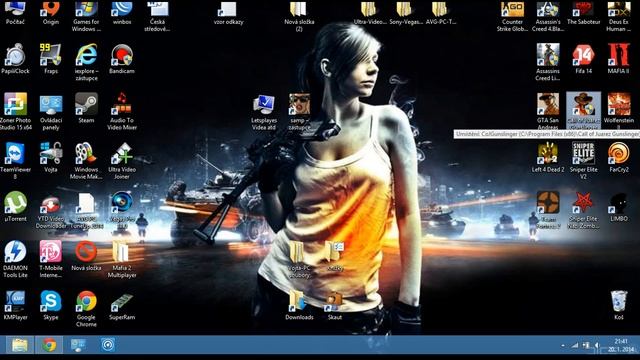Image resolution: width=640 pixels, height=360 pixels.
Task: Open TeamViewer 8 shortcut
Action: (16, 161)
